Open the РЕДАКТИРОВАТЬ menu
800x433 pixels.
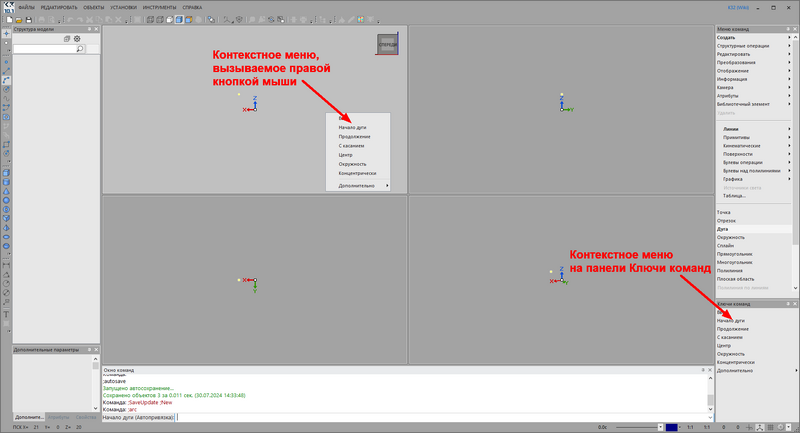(59, 8)
